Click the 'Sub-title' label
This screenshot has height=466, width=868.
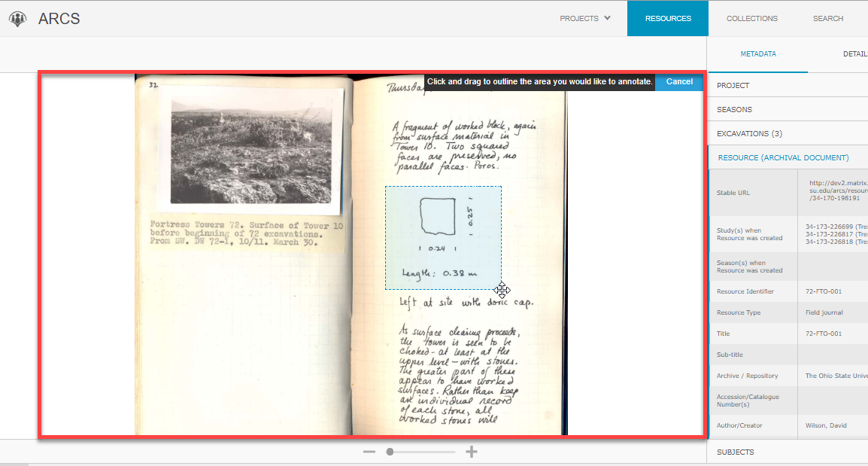pos(730,355)
